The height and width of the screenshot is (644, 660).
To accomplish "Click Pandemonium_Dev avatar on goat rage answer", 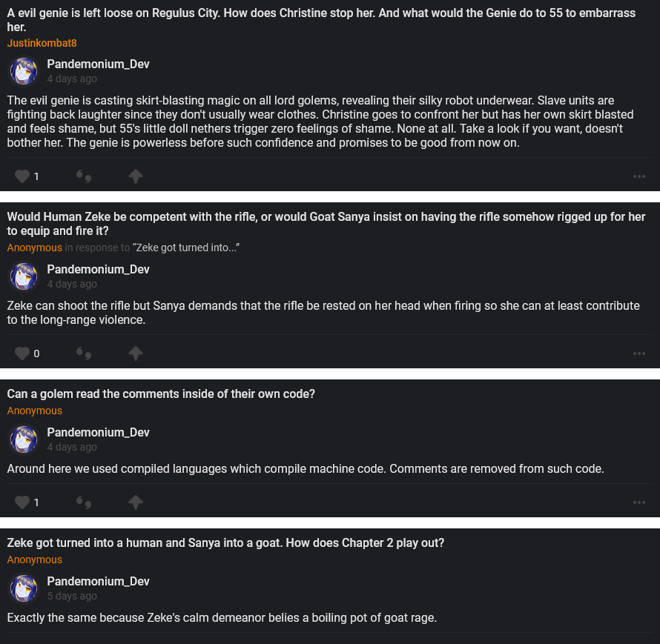I will pos(24,588).
